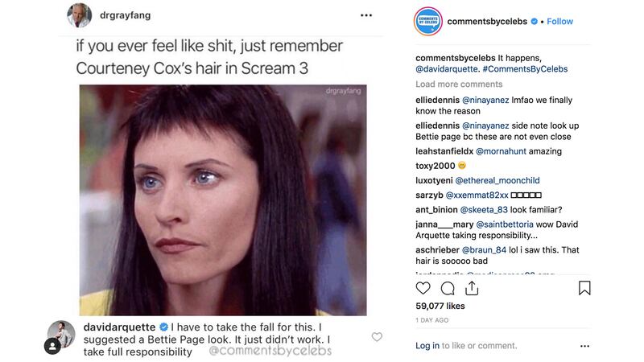Share the post using the share icon

472,288
